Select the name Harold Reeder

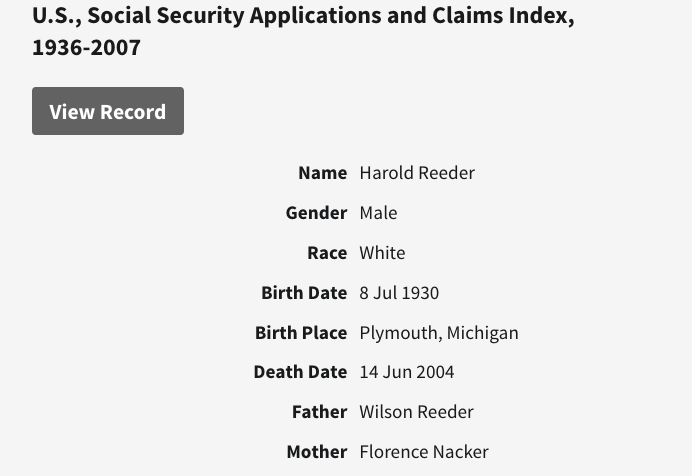[417, 173]
